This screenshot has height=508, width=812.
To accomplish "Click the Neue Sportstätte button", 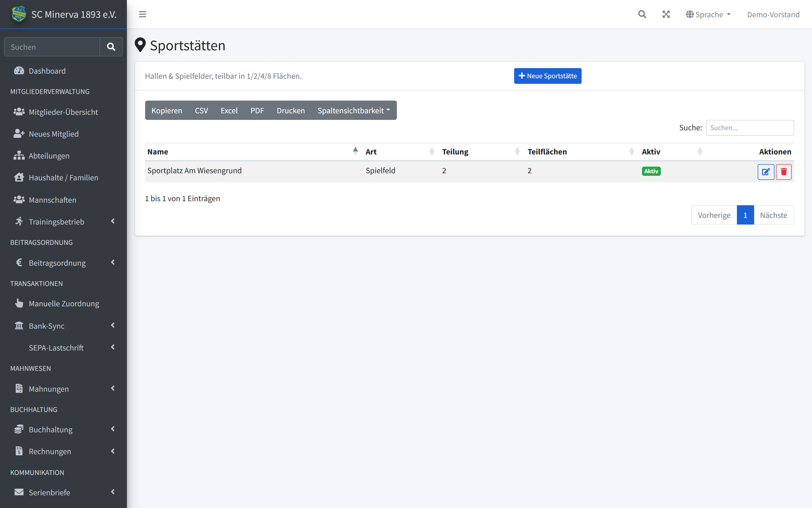I will pos(548,76).
